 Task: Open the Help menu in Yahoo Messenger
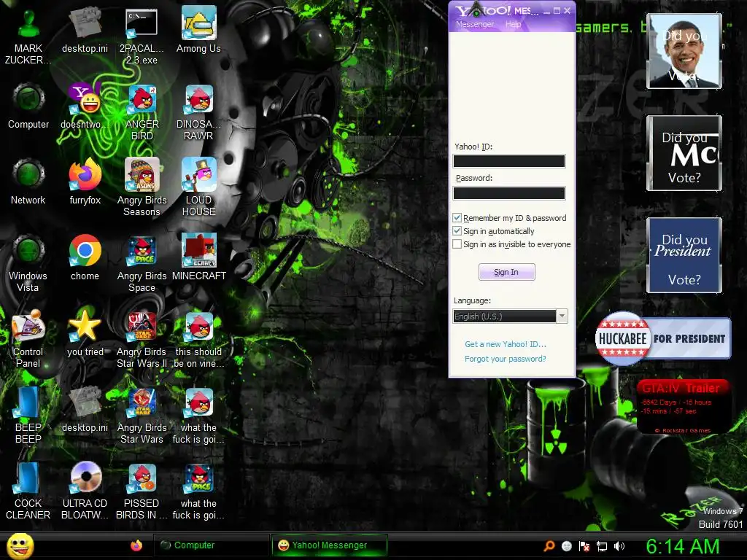click(513, 24)
